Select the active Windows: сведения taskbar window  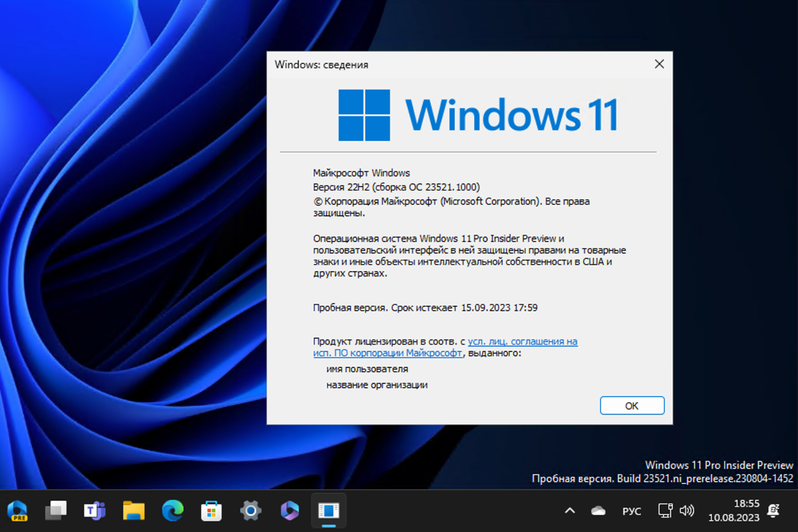coord(328,510)
